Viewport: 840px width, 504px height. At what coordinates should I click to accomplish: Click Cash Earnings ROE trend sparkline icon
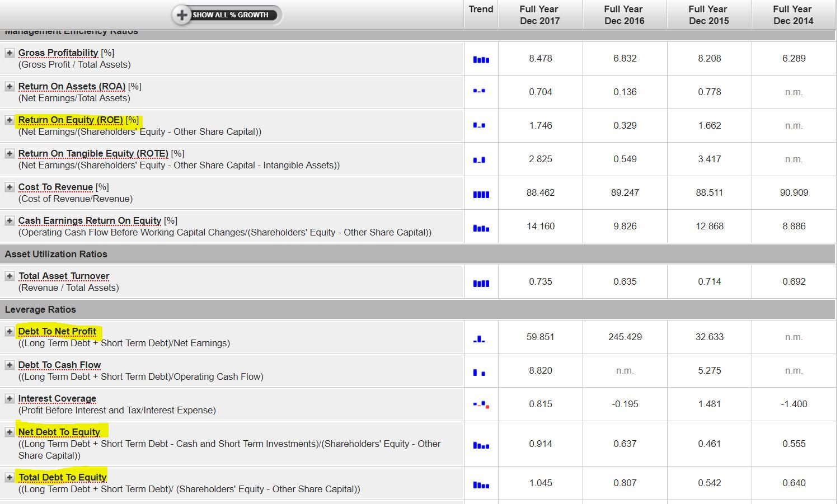pyautogui.click(x=481, y=228)
